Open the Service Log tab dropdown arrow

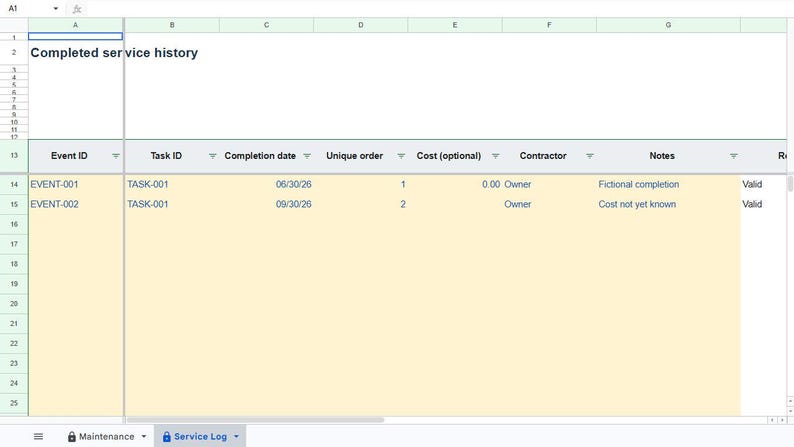[236, 436]
